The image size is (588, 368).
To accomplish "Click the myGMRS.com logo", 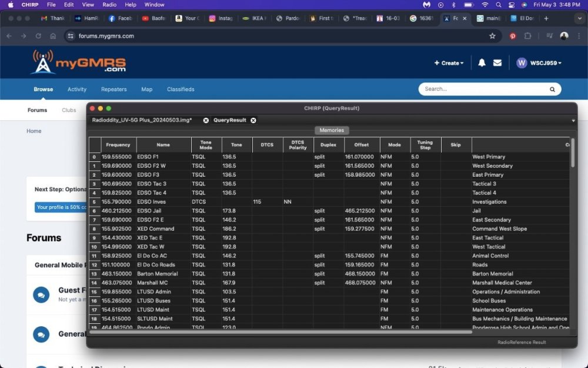I will pos(79,62).
